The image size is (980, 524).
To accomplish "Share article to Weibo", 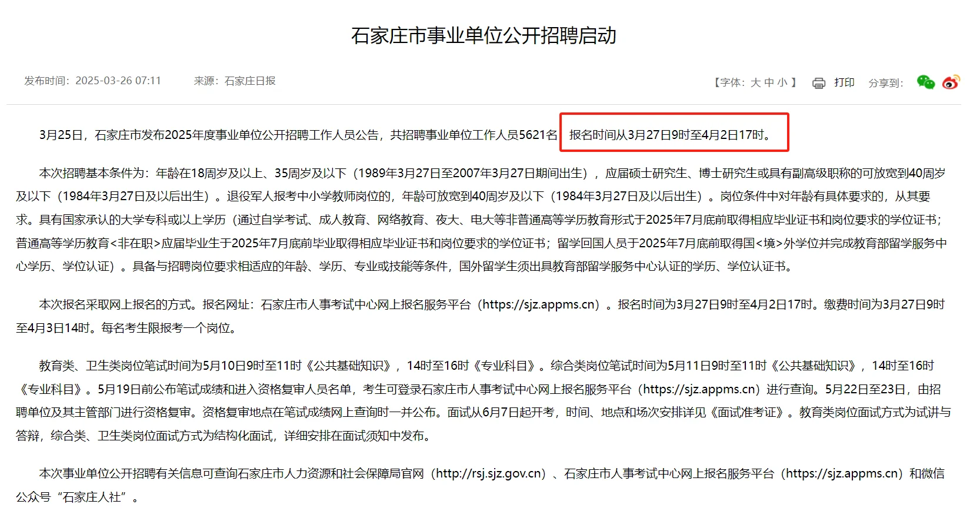I will (951, 82).
